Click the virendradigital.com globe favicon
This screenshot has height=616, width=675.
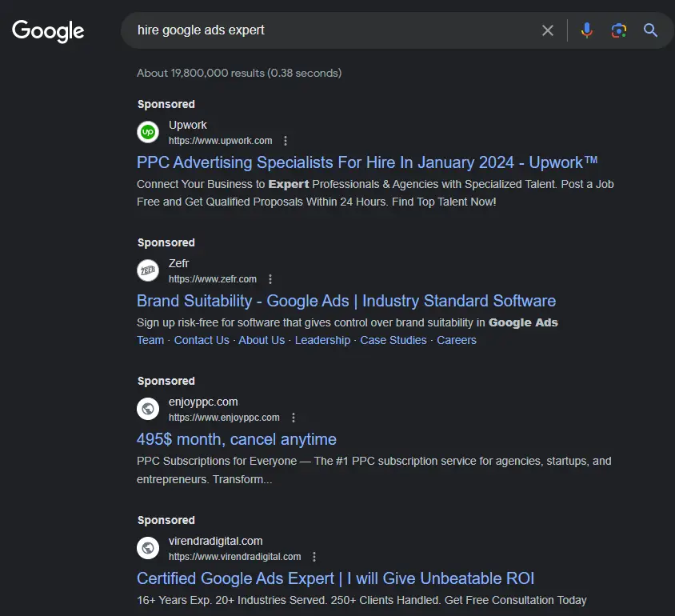[x=148, y=547]
